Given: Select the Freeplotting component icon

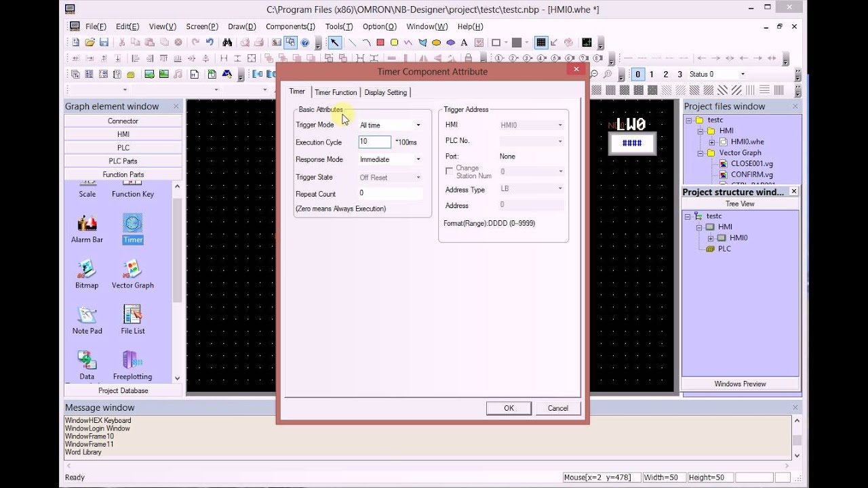Looking at the screenshot, I should [132, 360].
